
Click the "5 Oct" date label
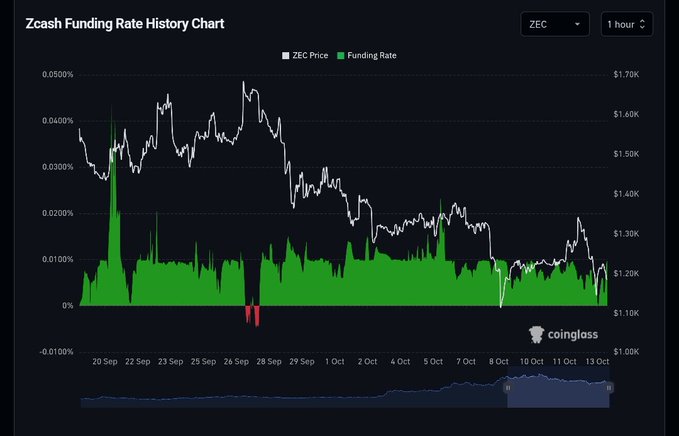[433, 362]
